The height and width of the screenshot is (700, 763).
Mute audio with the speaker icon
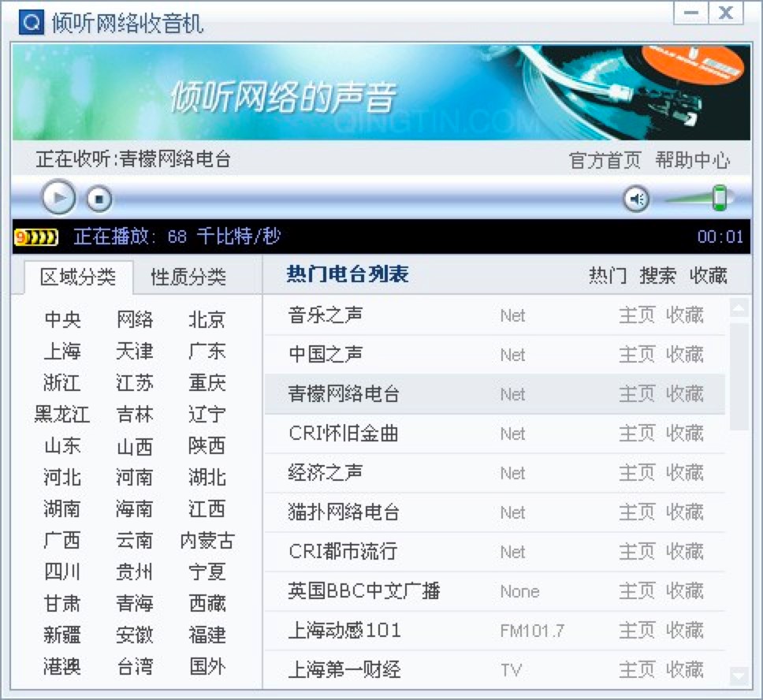(x=636, y=199)
